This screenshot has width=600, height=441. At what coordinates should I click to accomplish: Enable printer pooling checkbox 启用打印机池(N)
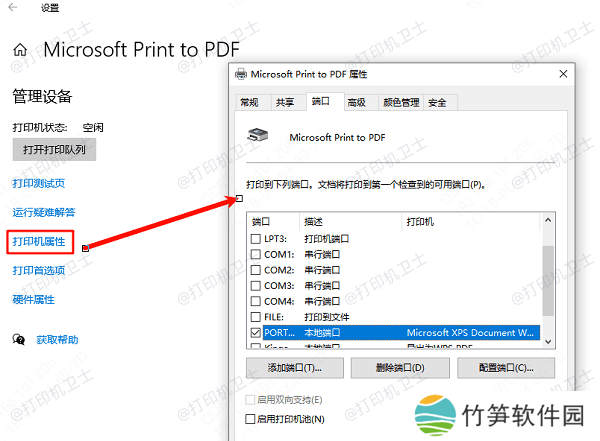pyautogui.click(x=250, y=419)
